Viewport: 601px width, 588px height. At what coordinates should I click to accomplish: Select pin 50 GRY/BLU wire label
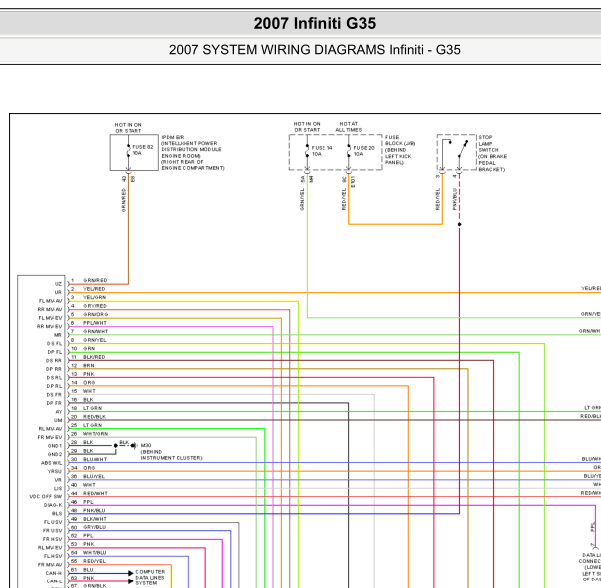pyautogui.click(x=94, y=527)
